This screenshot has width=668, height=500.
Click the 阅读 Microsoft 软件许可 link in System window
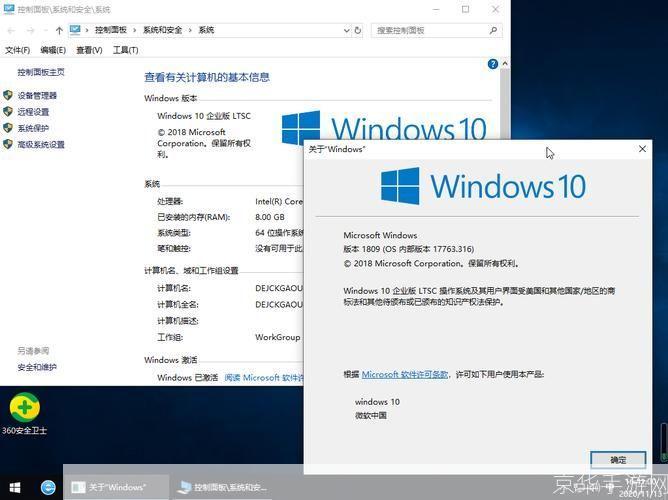coord(264,378)
